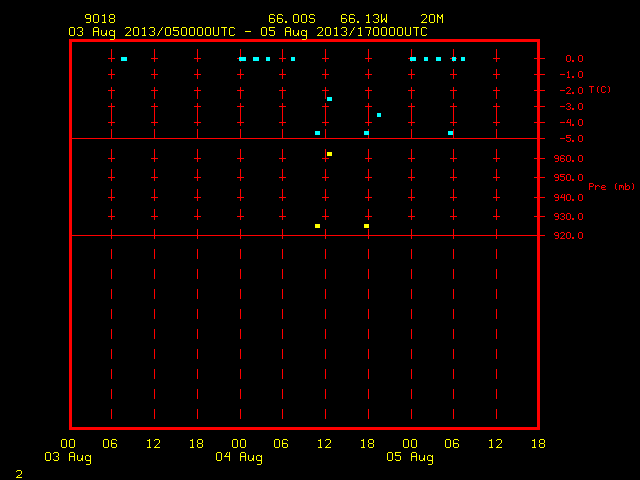
Task: Click the 960.0 pressure tick label
Action: point(569,158)
